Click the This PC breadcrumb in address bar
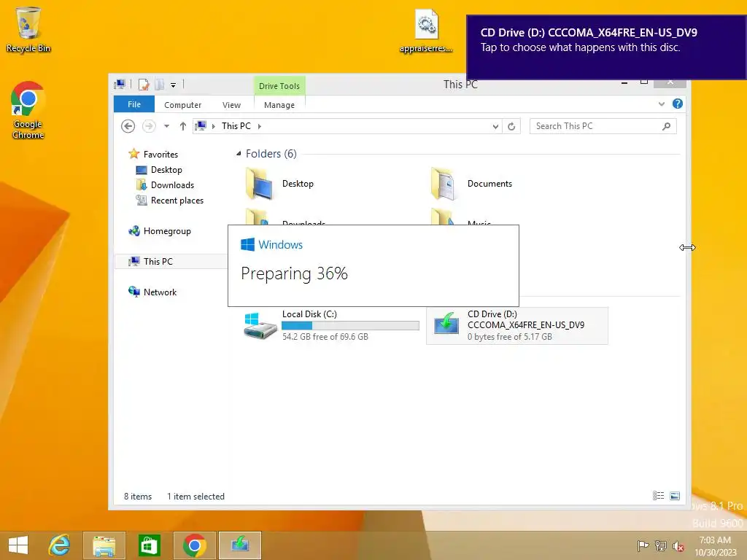This screenshot has width=747, height=560. [236, 126]
